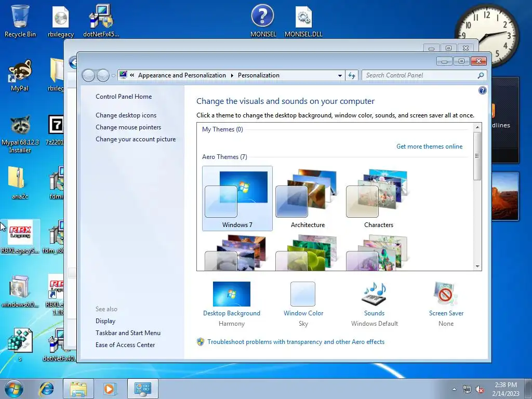
Task: Select the Windows 7 theme
Action: pyautogui.click(x=237, y=198)
